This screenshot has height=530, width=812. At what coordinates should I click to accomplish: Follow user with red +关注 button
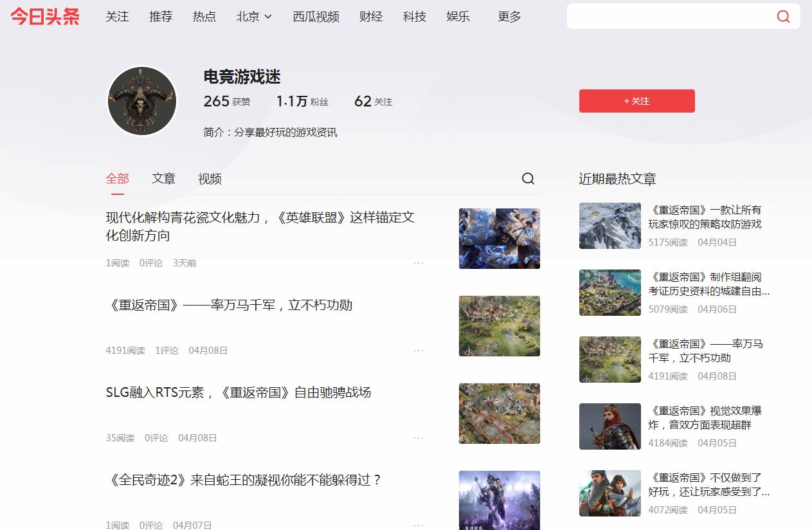click(636, 101)
